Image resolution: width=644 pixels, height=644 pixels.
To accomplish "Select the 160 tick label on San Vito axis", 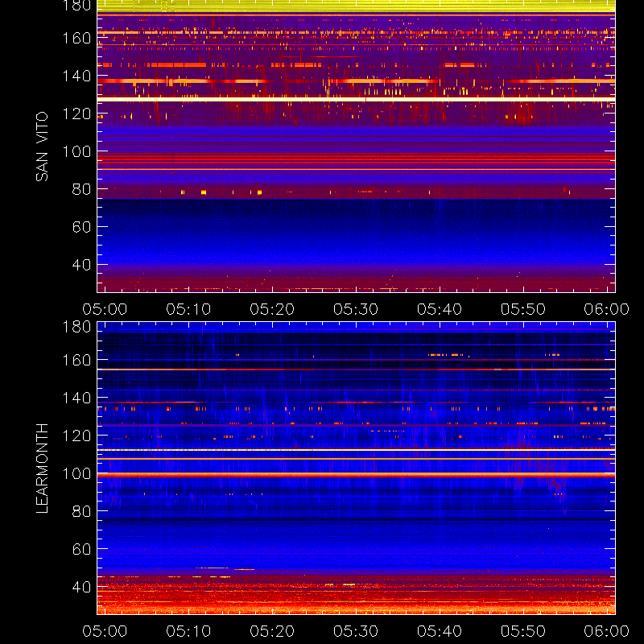I will [x=76, y=38].
